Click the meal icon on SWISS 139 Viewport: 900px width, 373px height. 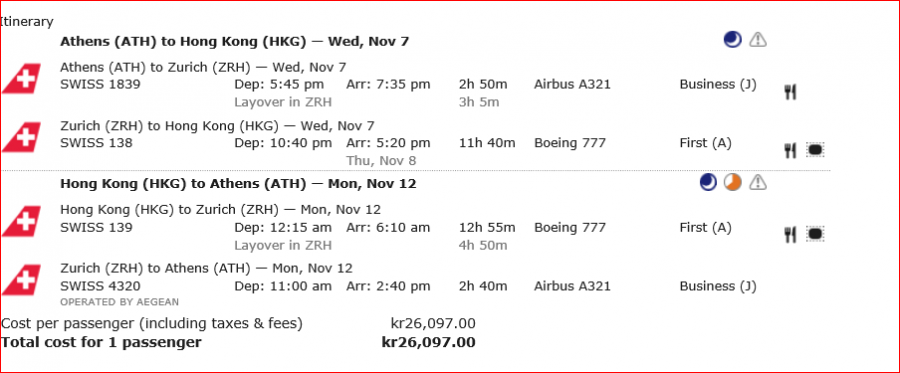point(790,234)
